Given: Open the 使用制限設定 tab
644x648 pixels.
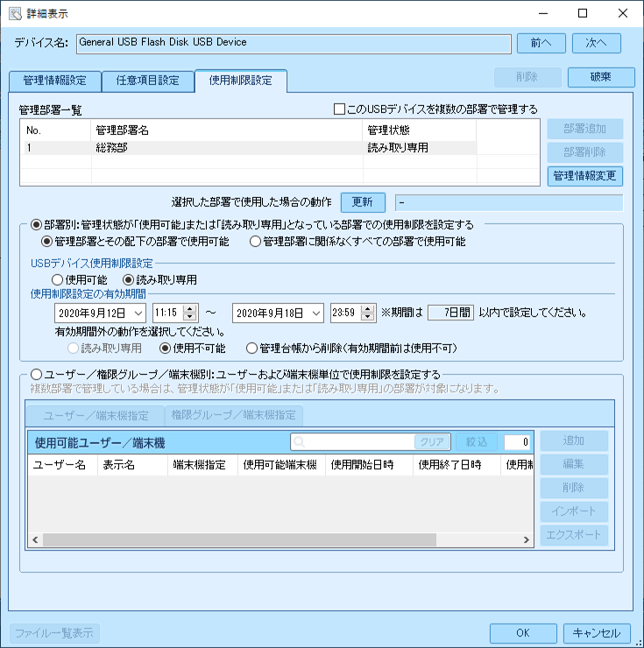Looking at the screenshot, I should click(x=241, y=81).
